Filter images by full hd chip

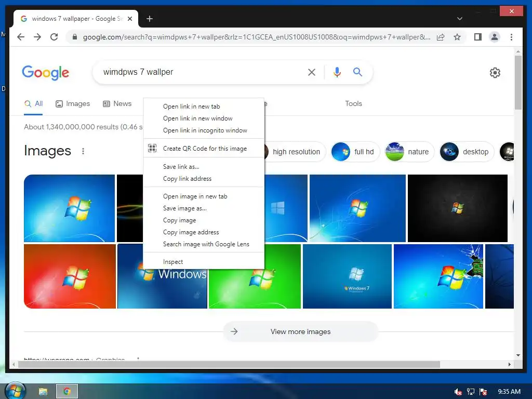355,152
